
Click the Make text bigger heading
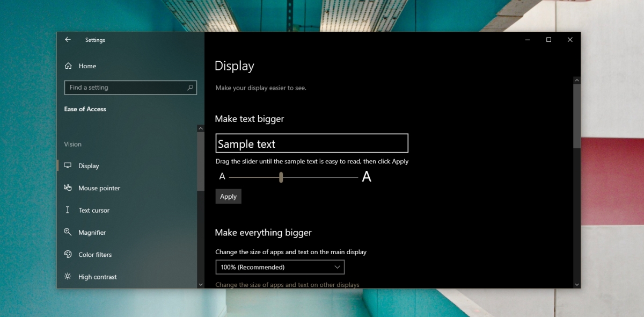pos(250,119)
